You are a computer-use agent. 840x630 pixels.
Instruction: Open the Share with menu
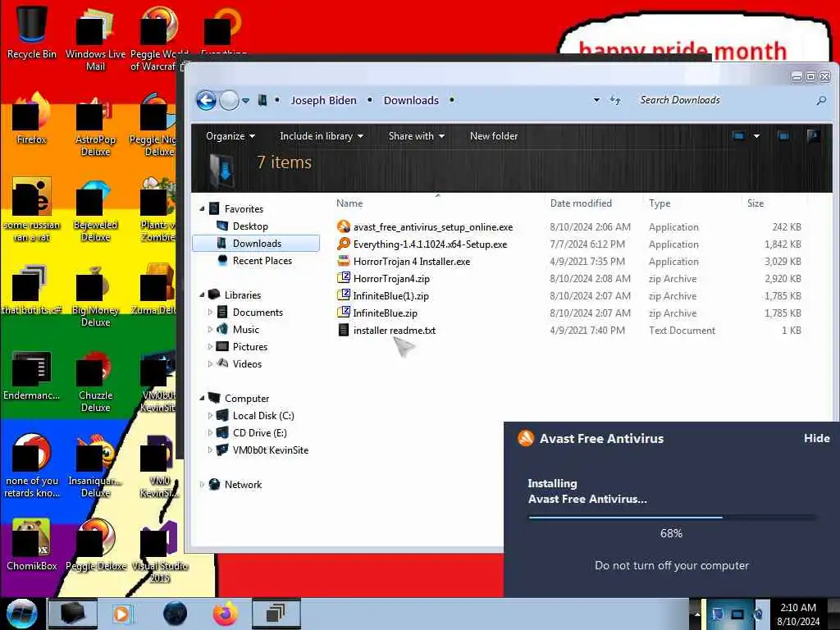click(416, 136)
